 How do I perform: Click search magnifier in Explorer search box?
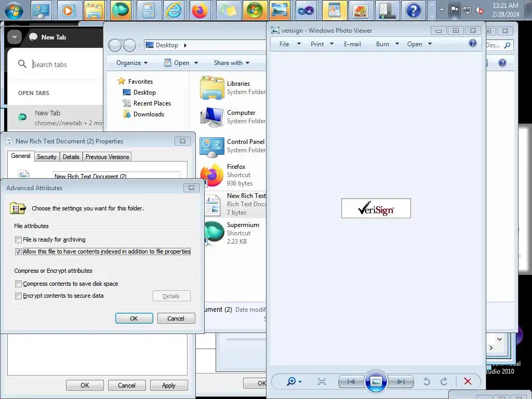click(x=507, y=45)
